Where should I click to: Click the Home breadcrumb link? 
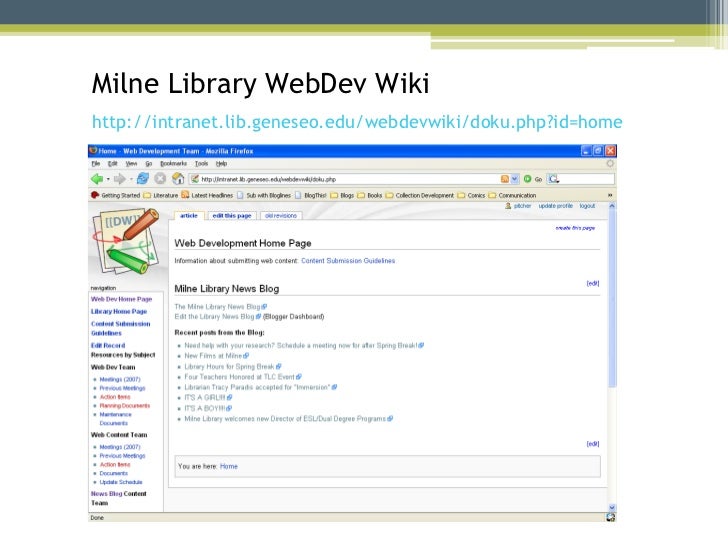point(228,466)
